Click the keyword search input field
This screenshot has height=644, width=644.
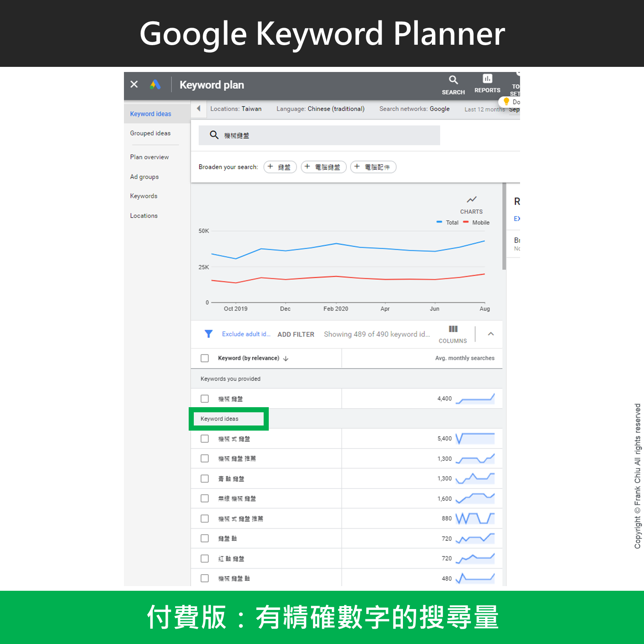pyautogui.click(x=319, y=135)
